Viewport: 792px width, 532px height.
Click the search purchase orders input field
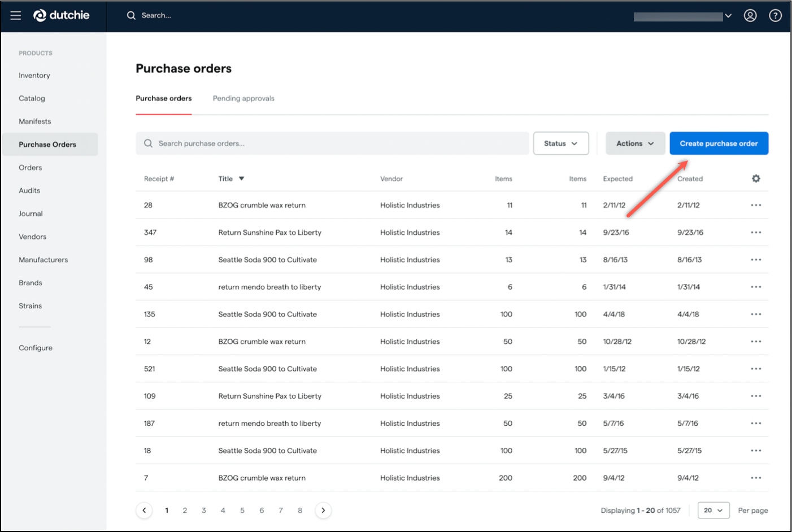(332, 143)
